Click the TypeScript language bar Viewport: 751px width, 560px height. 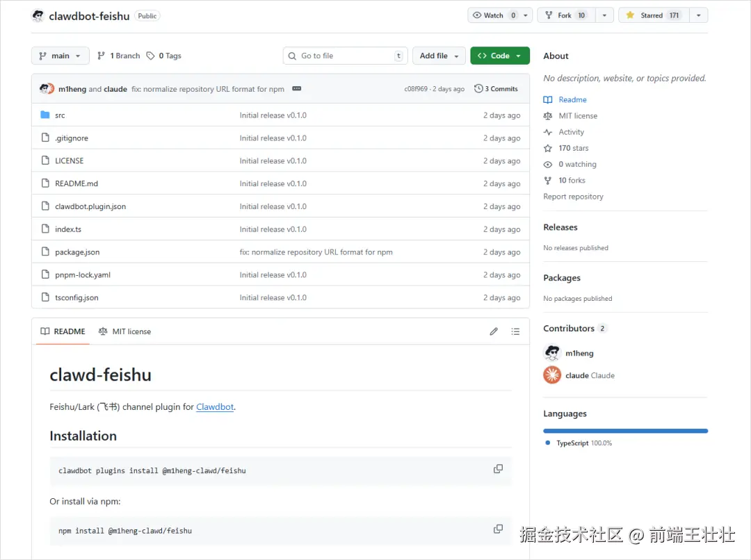626,431
